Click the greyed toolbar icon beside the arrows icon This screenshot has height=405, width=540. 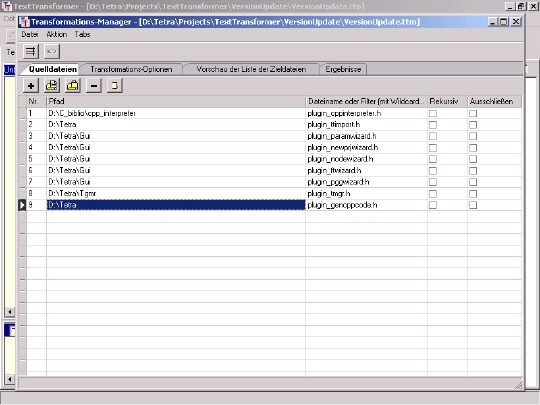52,52
